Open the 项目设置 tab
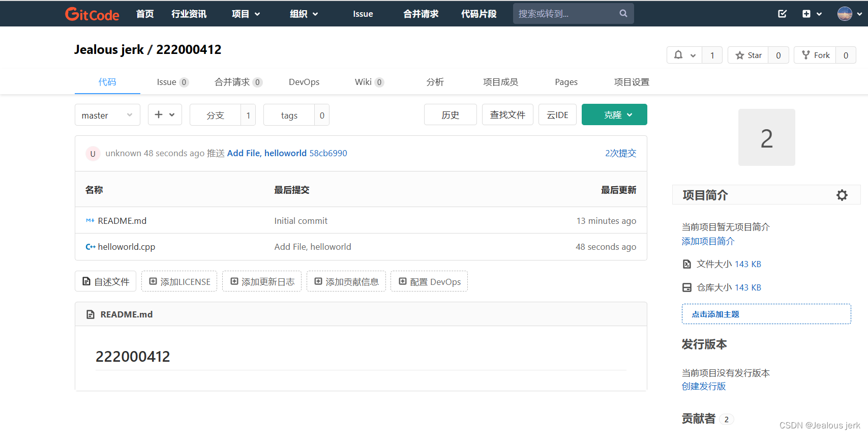The width and height of the screenshot is (868, 435). click(632, 82)
